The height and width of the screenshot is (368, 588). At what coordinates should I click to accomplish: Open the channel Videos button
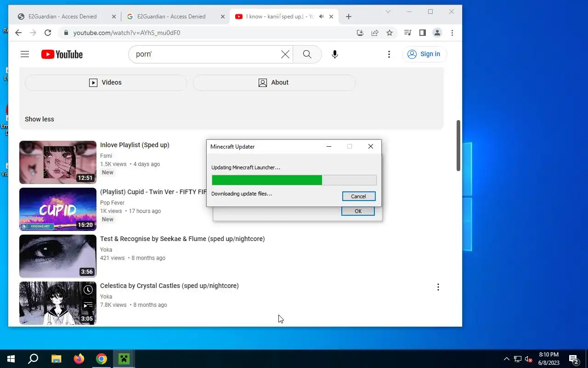click(106, 82)
